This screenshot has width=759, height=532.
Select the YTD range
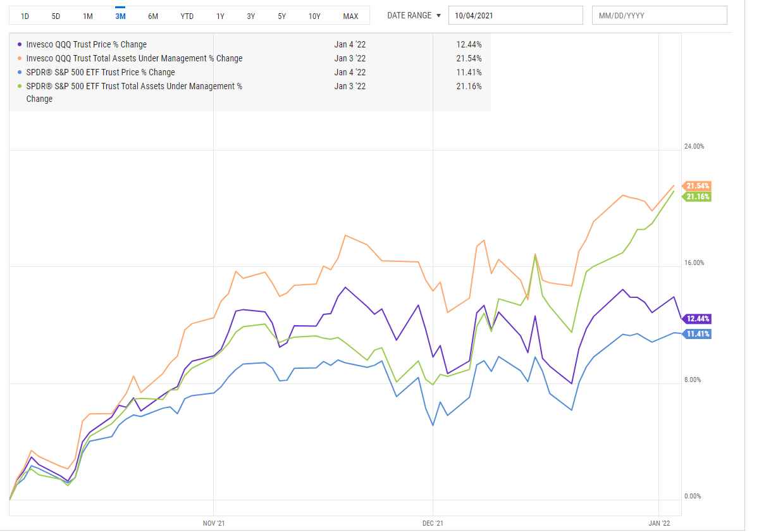187,16
